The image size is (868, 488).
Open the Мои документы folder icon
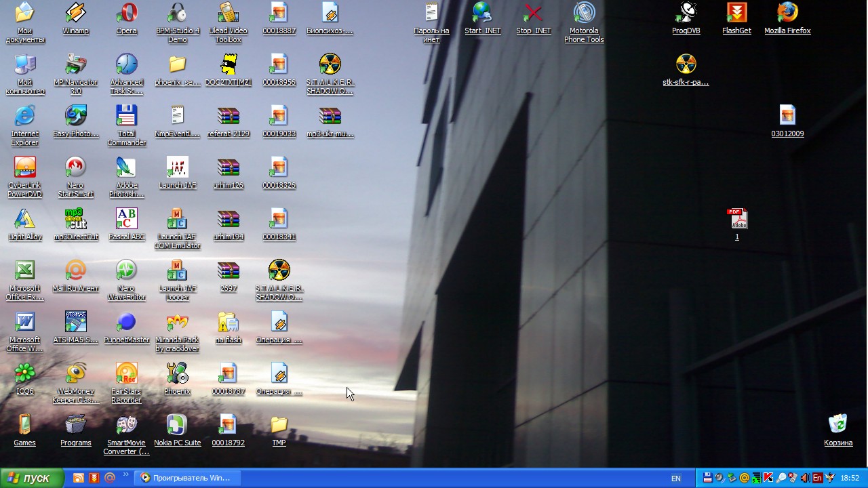click(24, 22)
